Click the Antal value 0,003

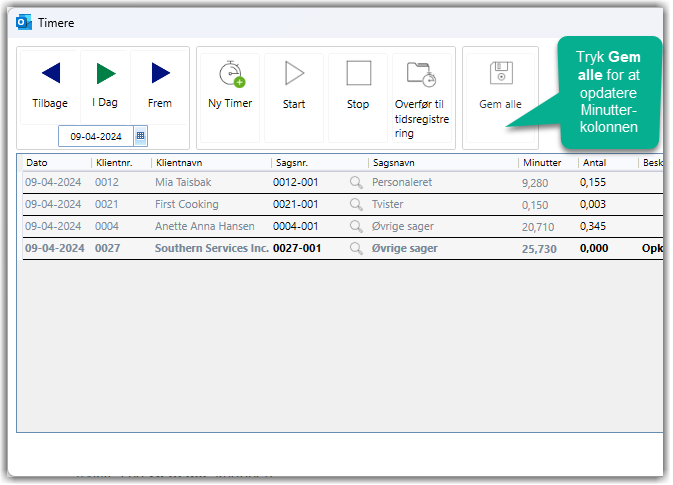593,204
